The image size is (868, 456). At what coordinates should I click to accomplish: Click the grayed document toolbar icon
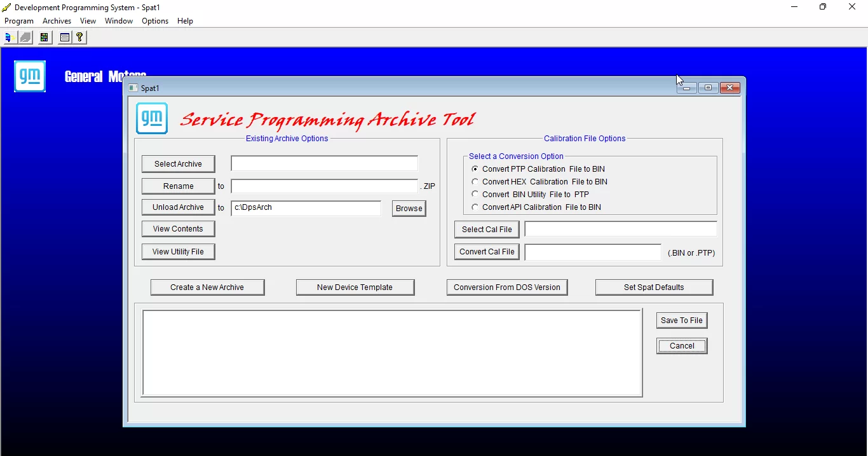[x=25, y=37]
